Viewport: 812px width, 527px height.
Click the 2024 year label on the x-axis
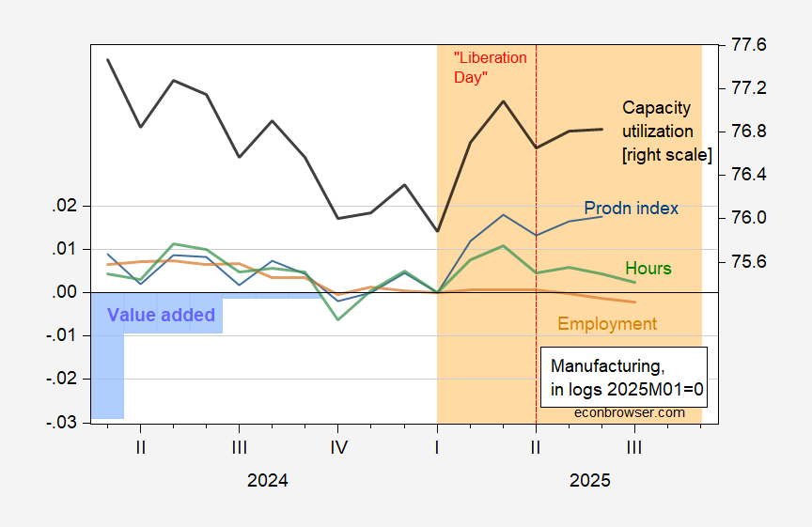click(268, 480)
